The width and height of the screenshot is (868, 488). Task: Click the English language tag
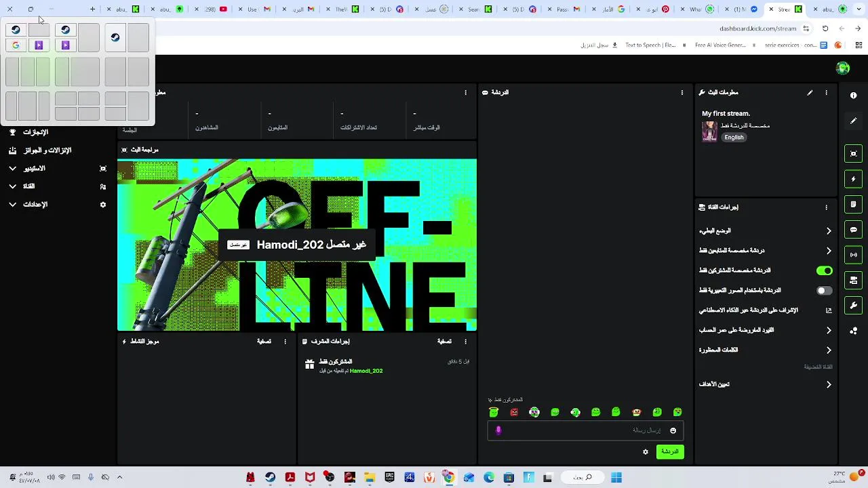(734, 138)
